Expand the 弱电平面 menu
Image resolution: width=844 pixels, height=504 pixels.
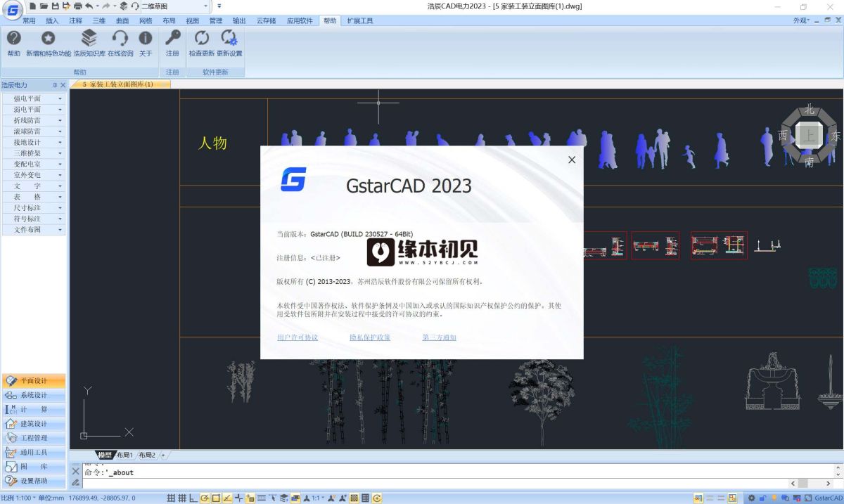tap(33, 110)
